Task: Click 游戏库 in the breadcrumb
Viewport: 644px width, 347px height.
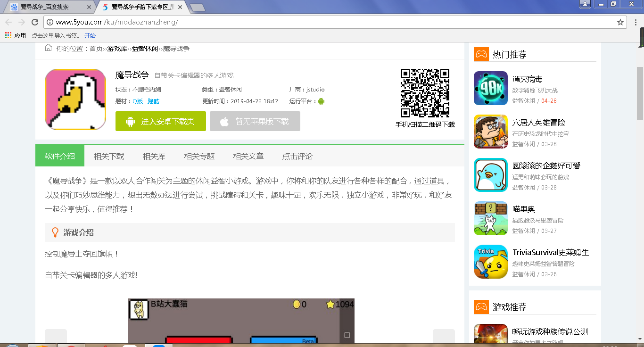Action: click(117, 49)
